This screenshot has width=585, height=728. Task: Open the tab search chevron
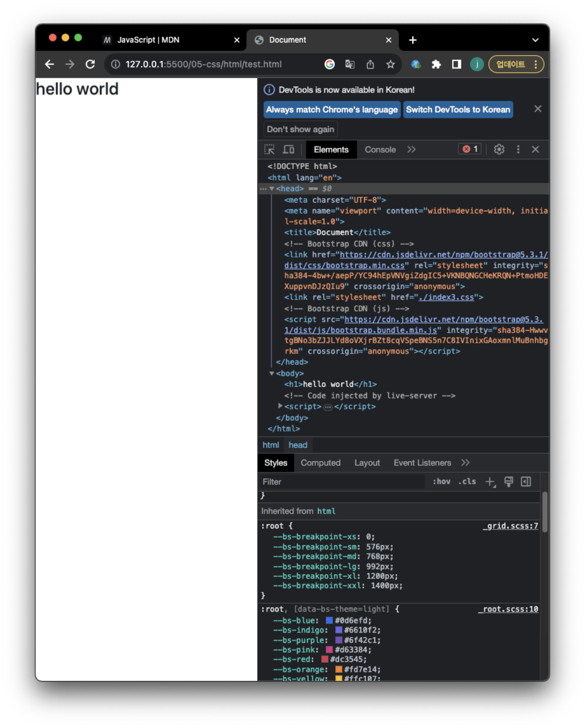click(x=535, y=40)
